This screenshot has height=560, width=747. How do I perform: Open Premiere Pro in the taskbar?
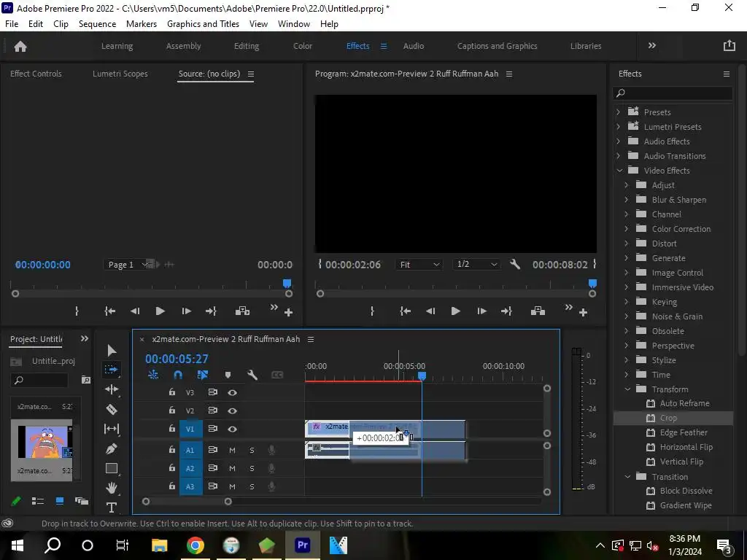pyautogui.click(x=303, y=545)
